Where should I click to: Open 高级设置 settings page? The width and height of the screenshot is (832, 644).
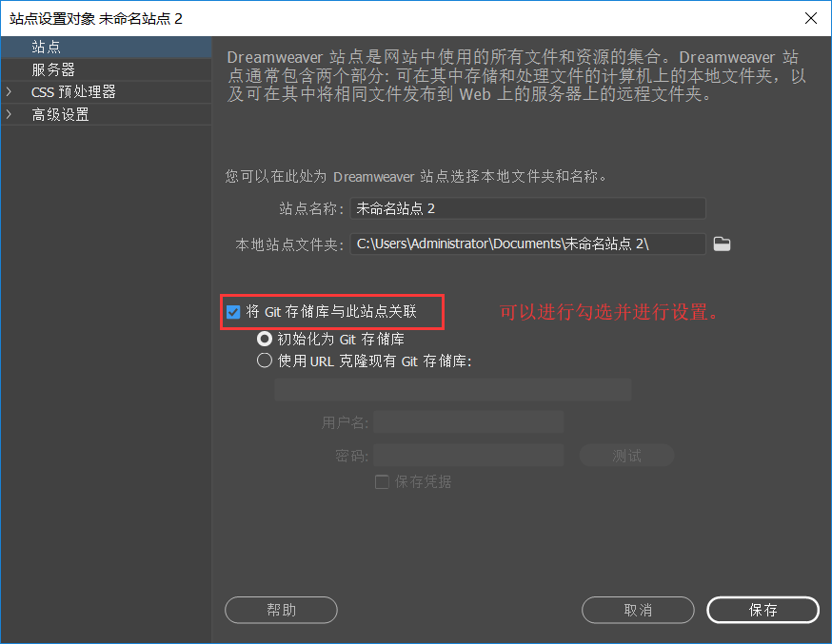point(60,114)
